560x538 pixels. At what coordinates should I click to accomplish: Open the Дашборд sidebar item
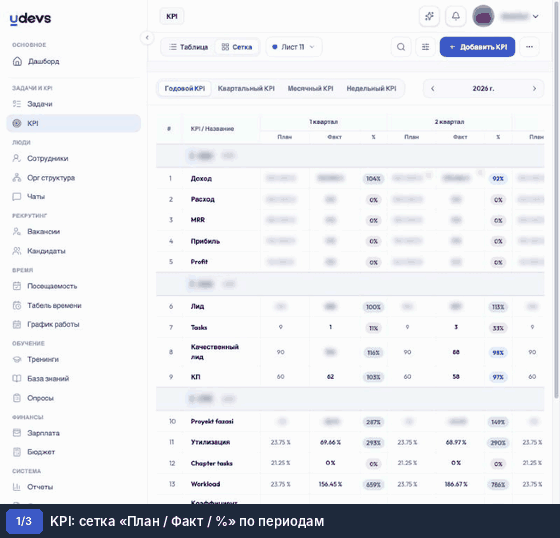coord(43,61)
